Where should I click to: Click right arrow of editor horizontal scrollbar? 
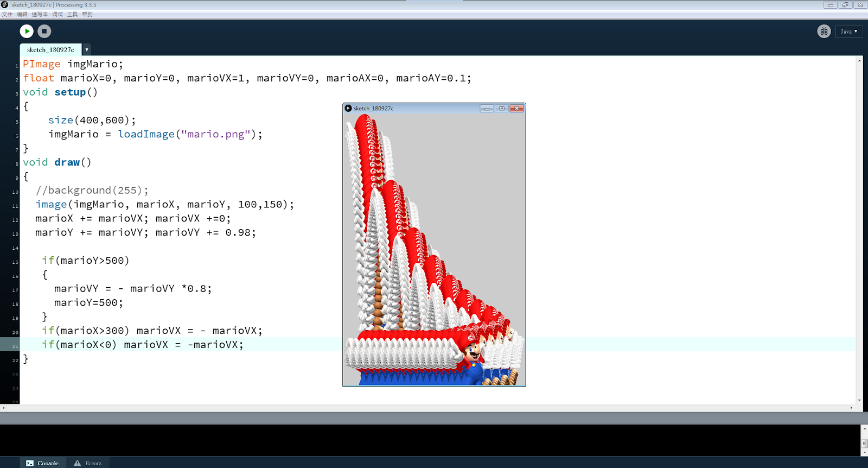pyautogui.click(x=852, y=408)
